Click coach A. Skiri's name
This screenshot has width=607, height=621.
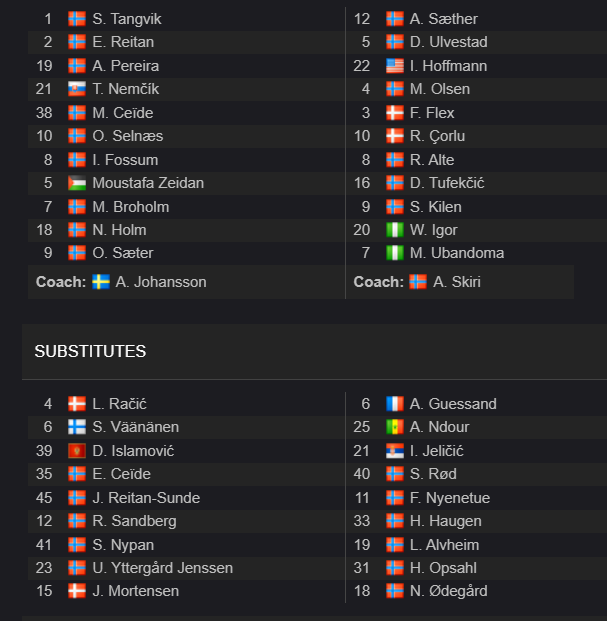coord(457,282)
